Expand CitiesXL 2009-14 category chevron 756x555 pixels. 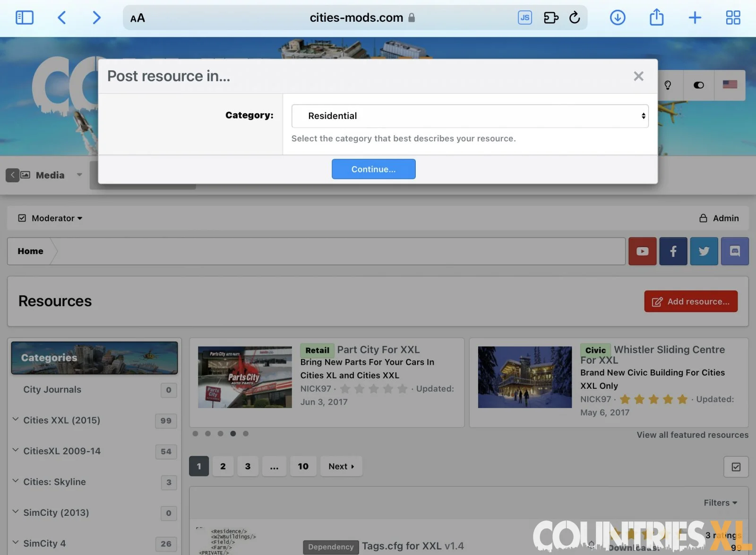(x=15, y=450)
